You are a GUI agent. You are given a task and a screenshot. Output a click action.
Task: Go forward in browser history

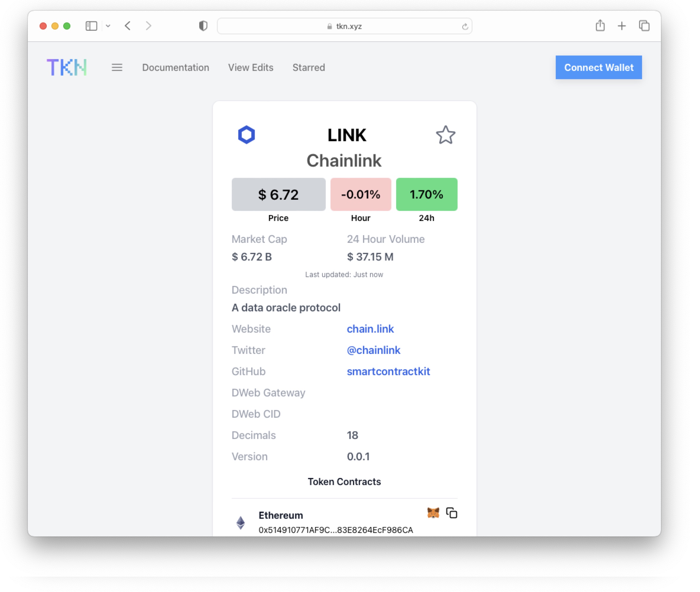click(148, 26)
